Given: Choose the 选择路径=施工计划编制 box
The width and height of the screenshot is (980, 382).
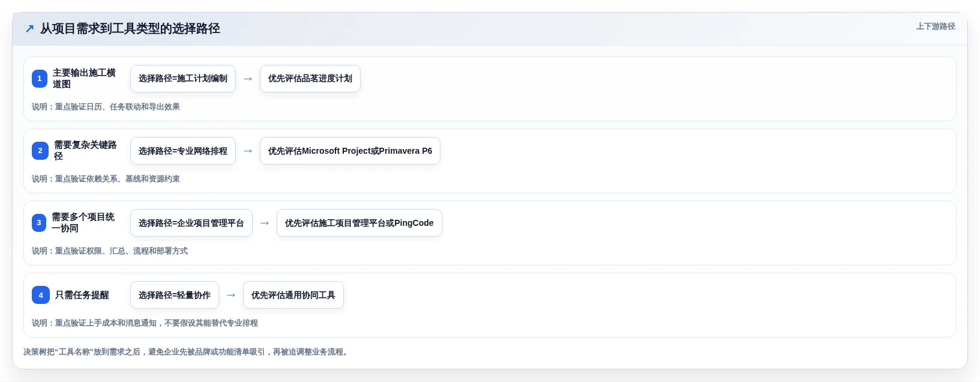Looking at the screenshot, I should [183, 79].
